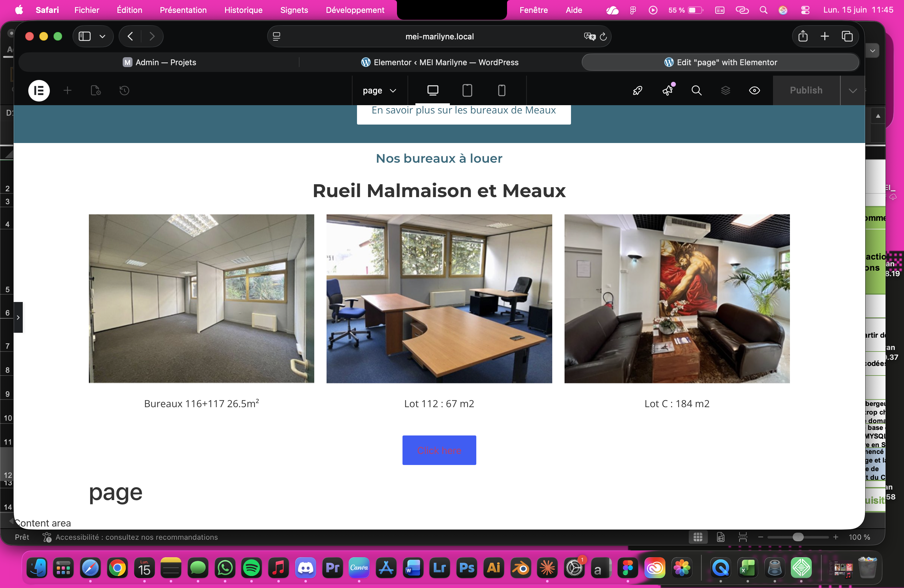Zoom in with the Excel plus button
The image size is (904, 588).
836,537
